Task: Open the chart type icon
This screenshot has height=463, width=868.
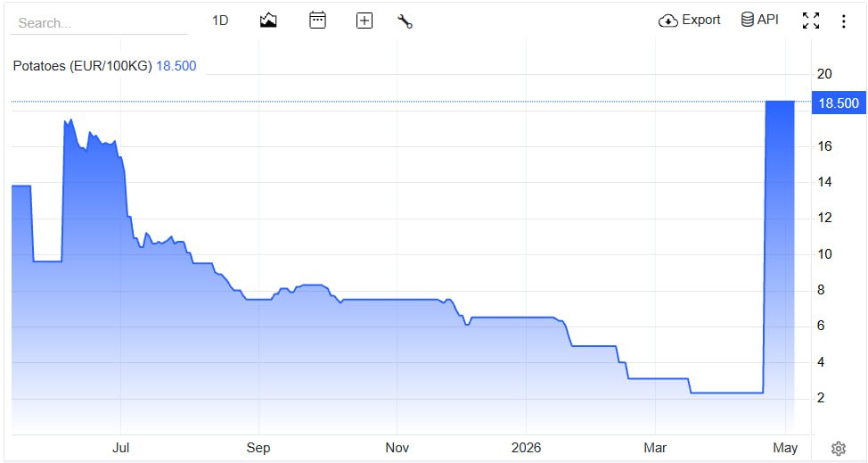Action: 268,21
